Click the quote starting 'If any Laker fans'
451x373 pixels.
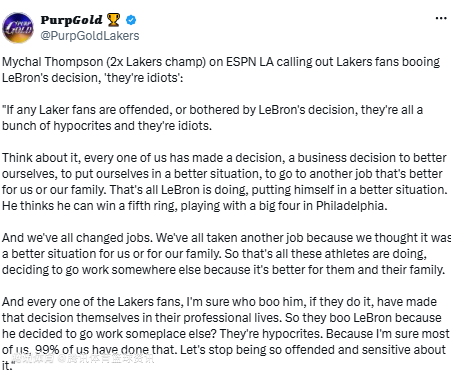coord(212,118)
